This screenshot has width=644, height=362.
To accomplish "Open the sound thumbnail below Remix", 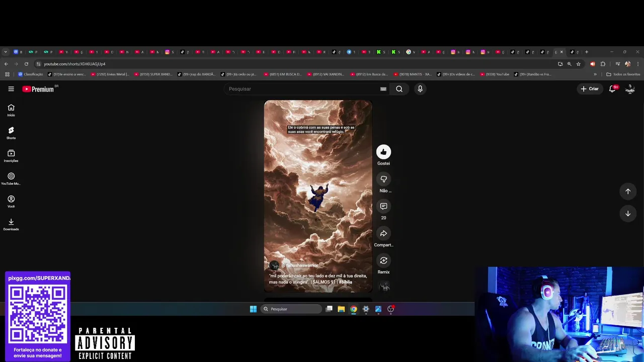I will (x=384, y=286).
